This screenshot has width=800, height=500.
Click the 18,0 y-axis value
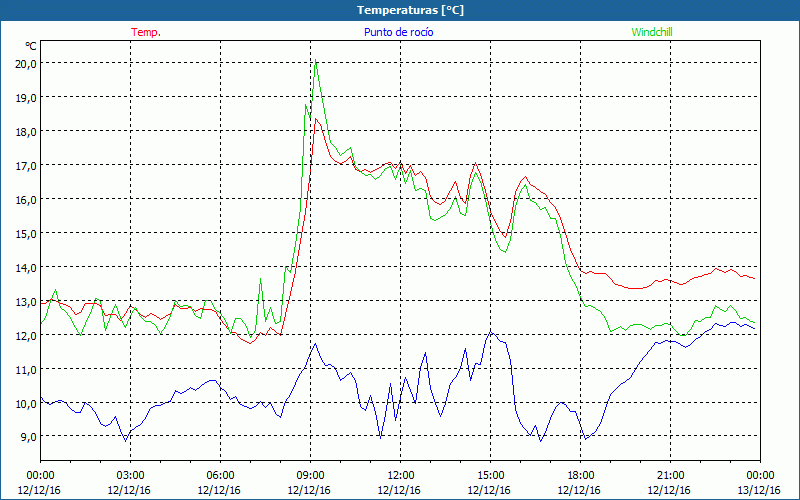tap(26, 131)
